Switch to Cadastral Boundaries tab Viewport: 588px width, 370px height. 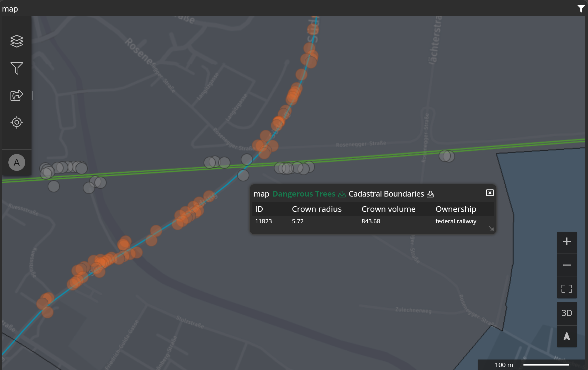(x=386, y=194)
